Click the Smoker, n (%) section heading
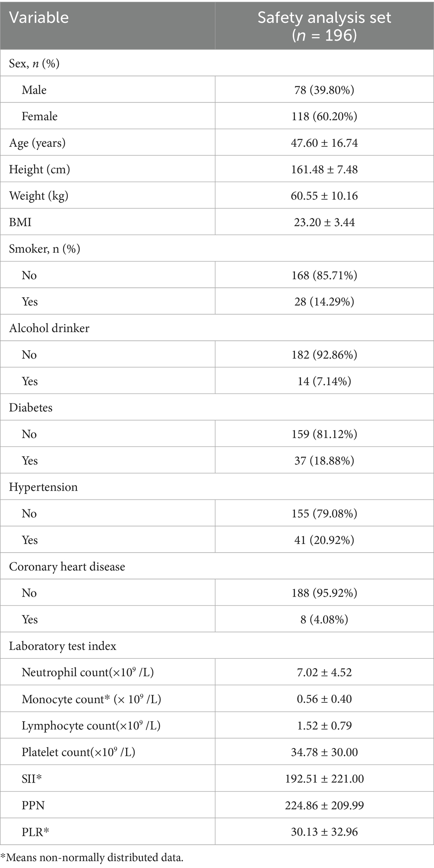This screenshot has width=434, height=868. tap(44, 248)
